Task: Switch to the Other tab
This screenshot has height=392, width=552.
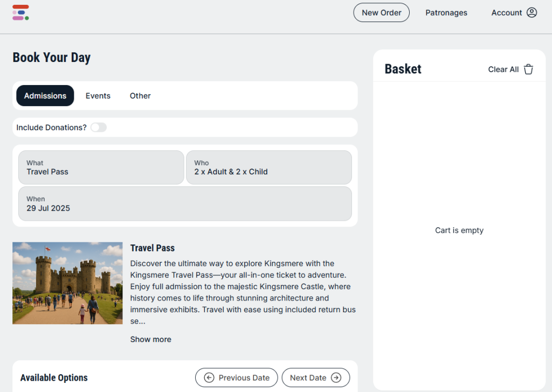Action: 140,96
